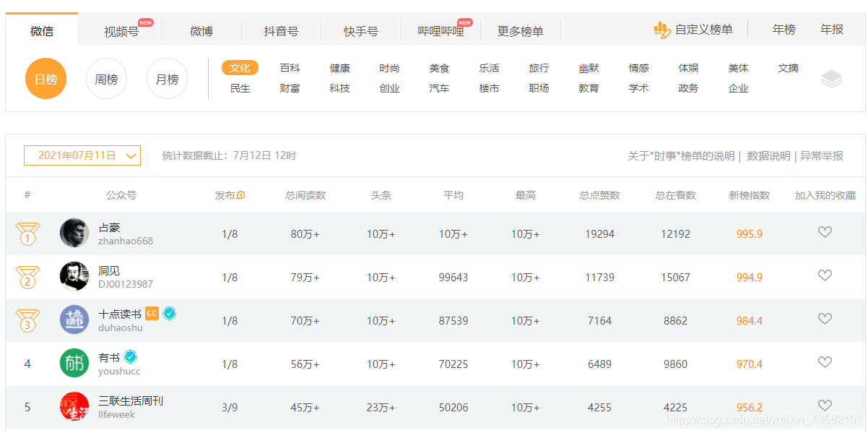
Task: Select the 教育 category
Action: tap(589, 88)
